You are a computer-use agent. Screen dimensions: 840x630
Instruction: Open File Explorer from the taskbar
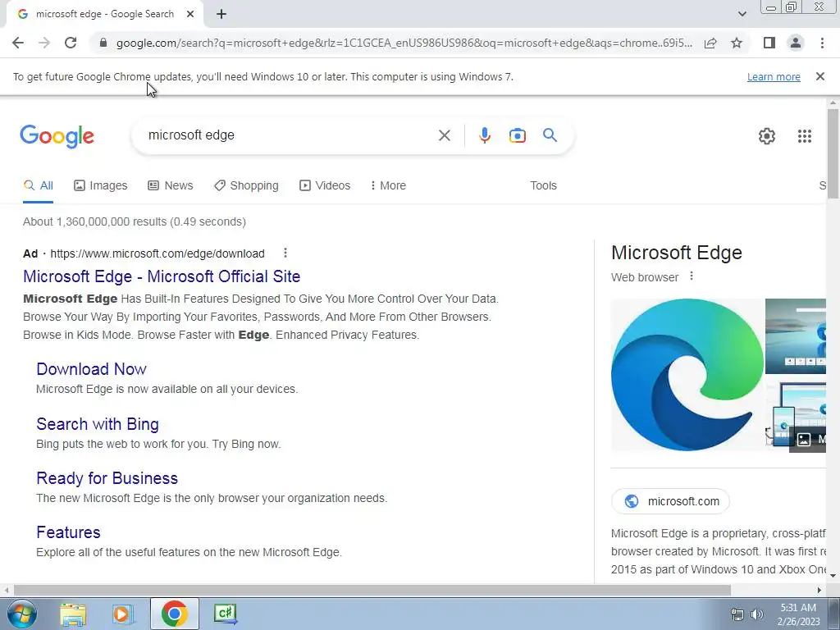[73, 614]
